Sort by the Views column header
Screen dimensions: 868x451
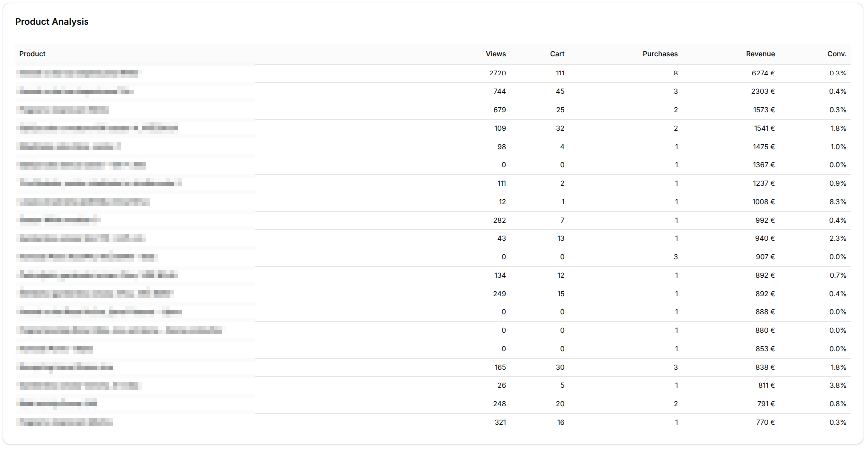pos(495,54)
